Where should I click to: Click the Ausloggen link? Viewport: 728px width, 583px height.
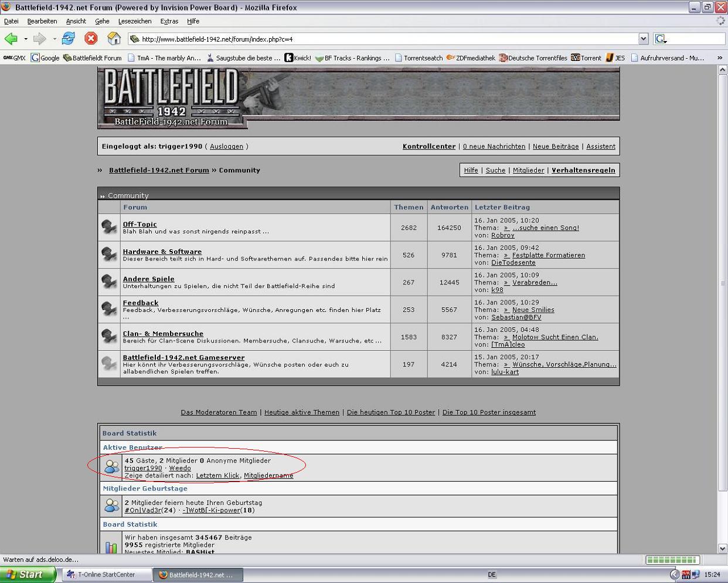coord(226,147)
